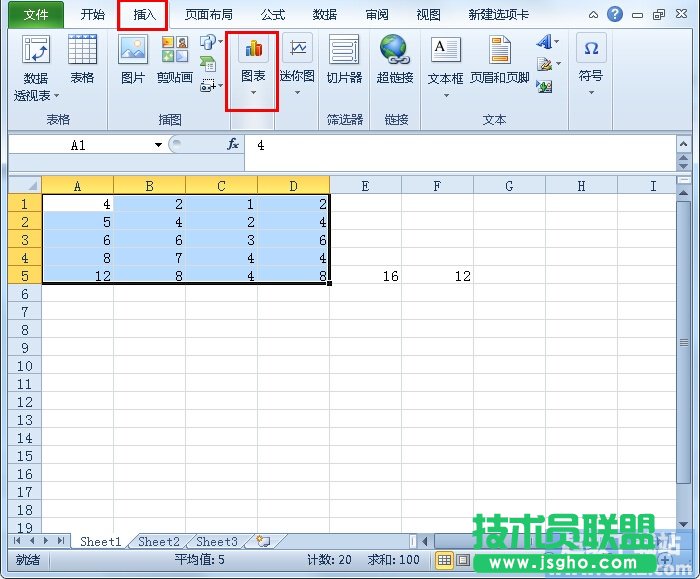Viewport: 700px width, 579px height.
Task: Click the vertical scrollbar up arrow
Action: coord(683,193)
